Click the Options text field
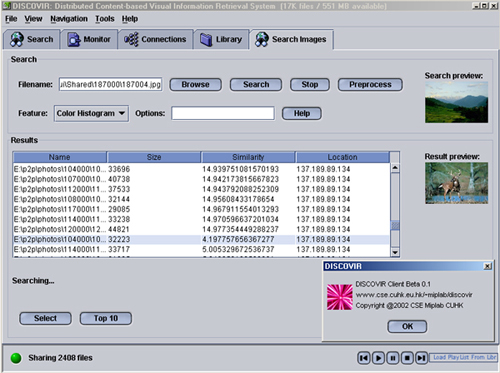Image resolution: width=500 pixels, height=373 pixels. point(223,113)
